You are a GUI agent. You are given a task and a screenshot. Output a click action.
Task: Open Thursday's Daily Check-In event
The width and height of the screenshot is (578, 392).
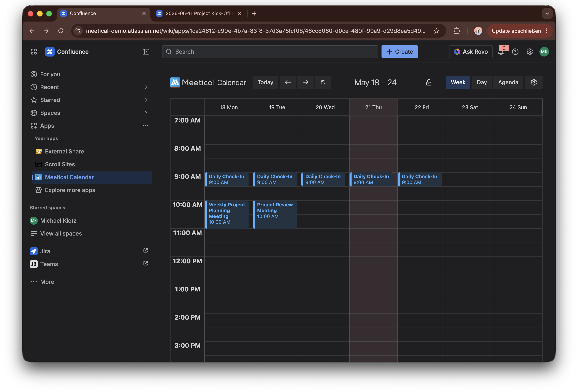point(371,179)
